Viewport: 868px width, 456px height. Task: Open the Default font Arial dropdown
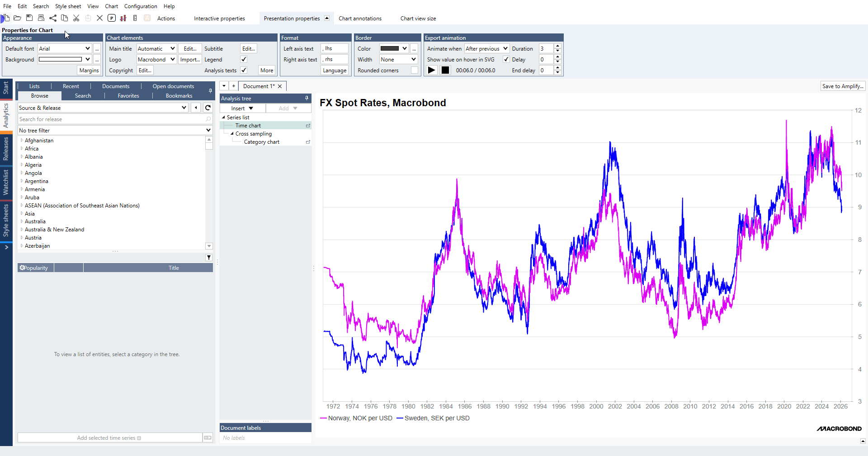point(88,48)
